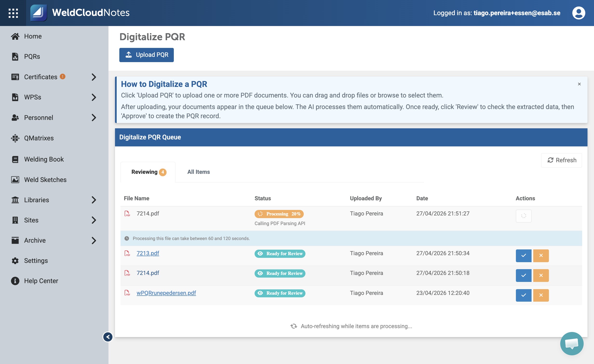Viewport: 594px width, 364px height.
Task: Click the Libraries building icon
Action: tap(15, 200)
